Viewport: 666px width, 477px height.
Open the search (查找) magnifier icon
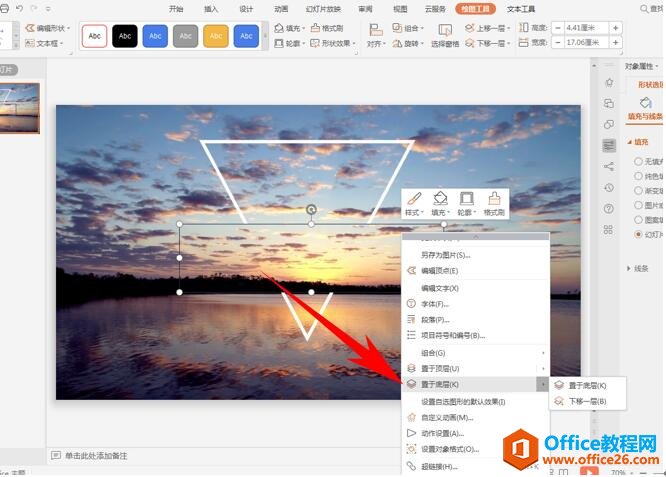[644, 9]
